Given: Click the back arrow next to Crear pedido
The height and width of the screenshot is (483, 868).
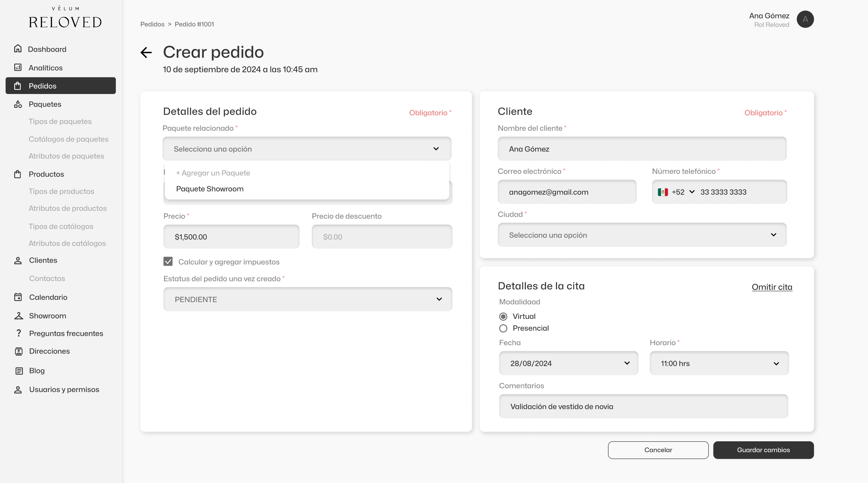Looking at the screenshot, I should pos(145,52).
